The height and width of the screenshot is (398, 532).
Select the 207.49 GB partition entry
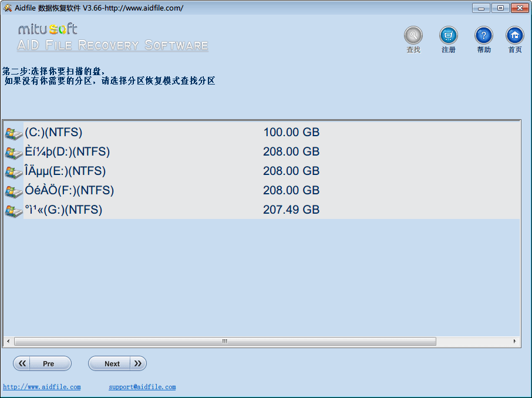(291, 210)
